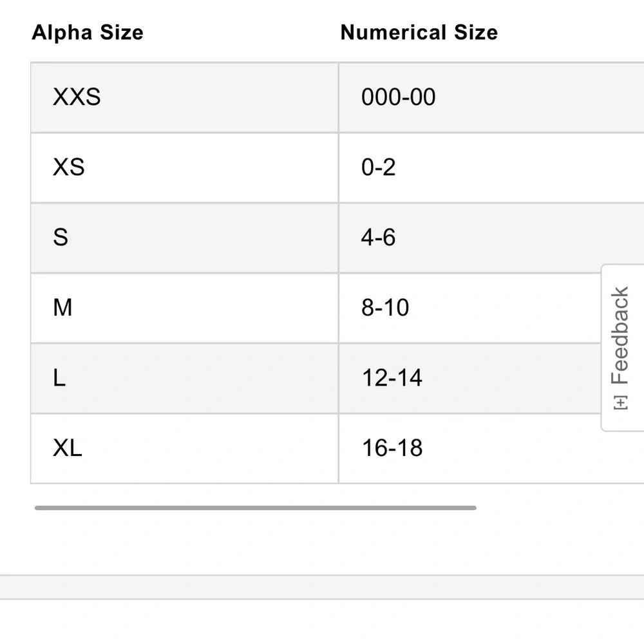Click the 4-6 numerical size cell

pyautogui.click(x=379, y=238)
